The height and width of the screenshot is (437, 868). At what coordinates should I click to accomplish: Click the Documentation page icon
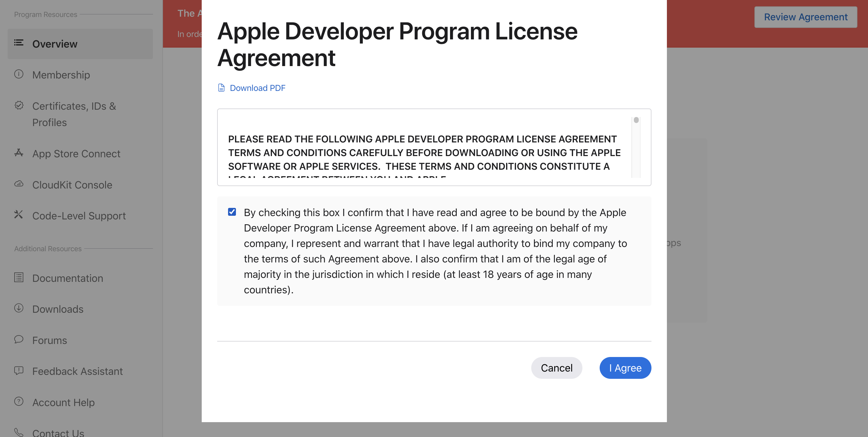(x=18, y=277)
